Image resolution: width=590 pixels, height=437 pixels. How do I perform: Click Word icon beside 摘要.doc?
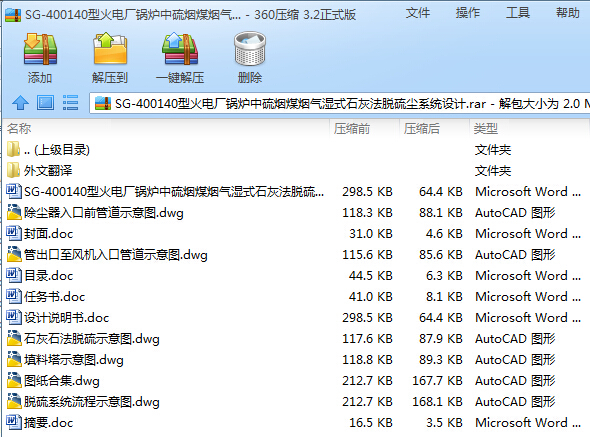pyautogui.click(x=14, y=422)
